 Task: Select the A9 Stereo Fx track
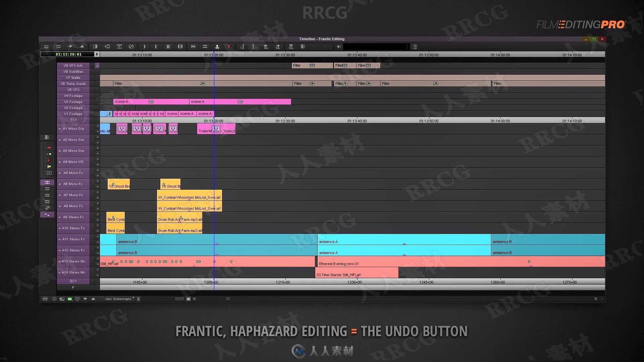(73, 217)
